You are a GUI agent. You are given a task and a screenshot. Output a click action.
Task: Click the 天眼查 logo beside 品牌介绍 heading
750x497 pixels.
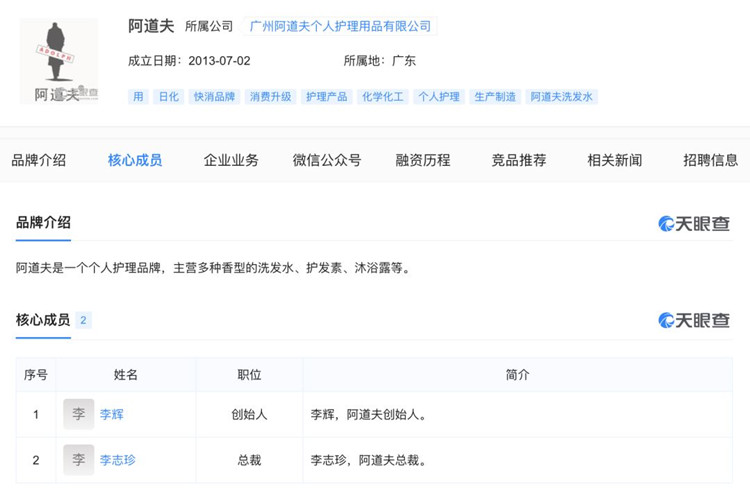[694, 223]
